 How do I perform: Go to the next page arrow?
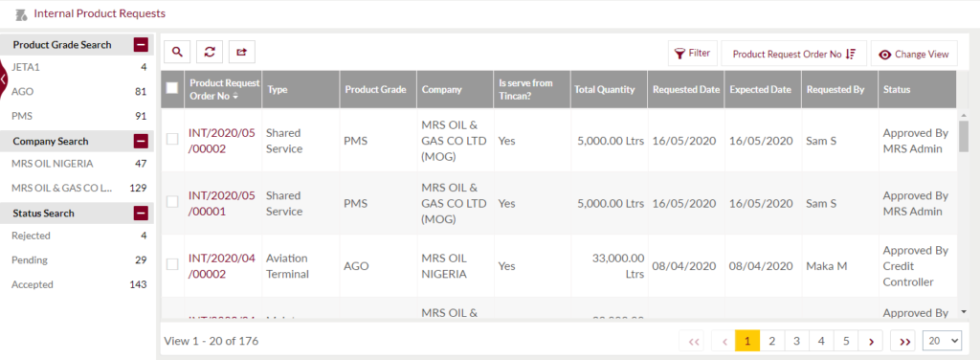click(870, 341)
